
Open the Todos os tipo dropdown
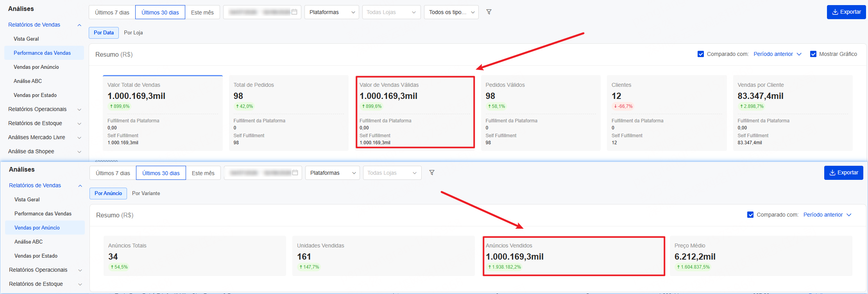click(x=451, y=12)
